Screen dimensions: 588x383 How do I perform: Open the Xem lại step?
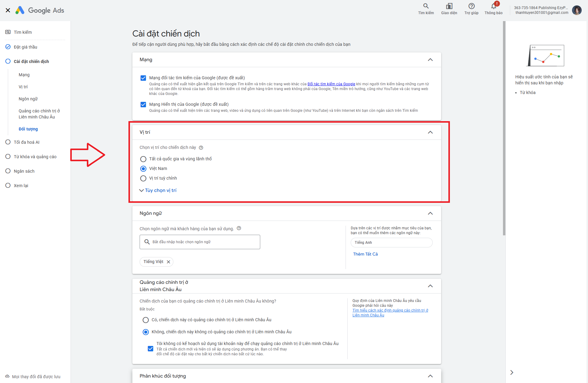pos(21,186)
